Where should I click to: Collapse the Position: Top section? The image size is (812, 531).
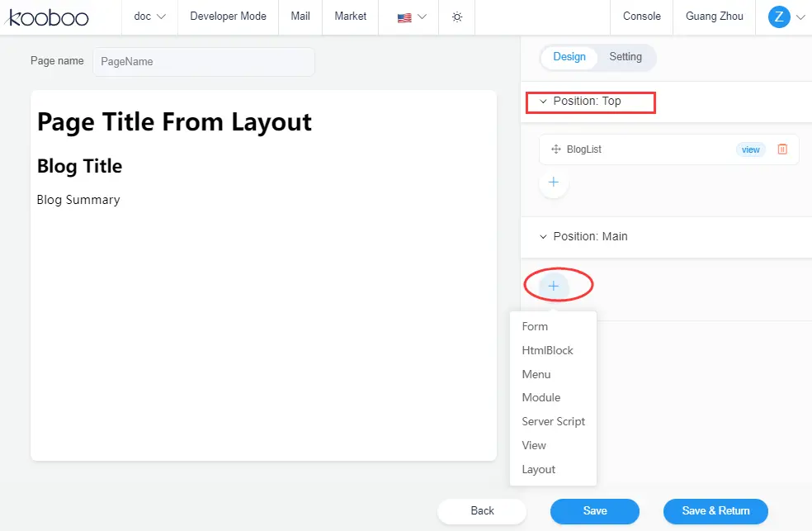(x=543, y=102)
